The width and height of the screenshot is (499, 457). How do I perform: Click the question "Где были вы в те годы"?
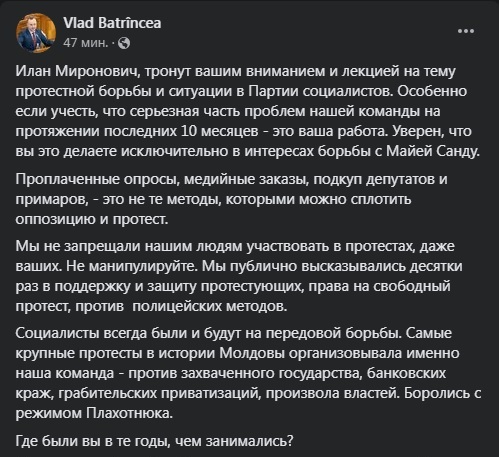coord(93,441)
